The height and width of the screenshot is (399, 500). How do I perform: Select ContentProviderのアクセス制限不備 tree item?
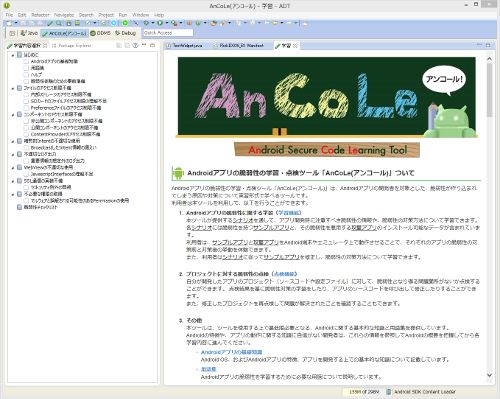[x=65, y=134]
